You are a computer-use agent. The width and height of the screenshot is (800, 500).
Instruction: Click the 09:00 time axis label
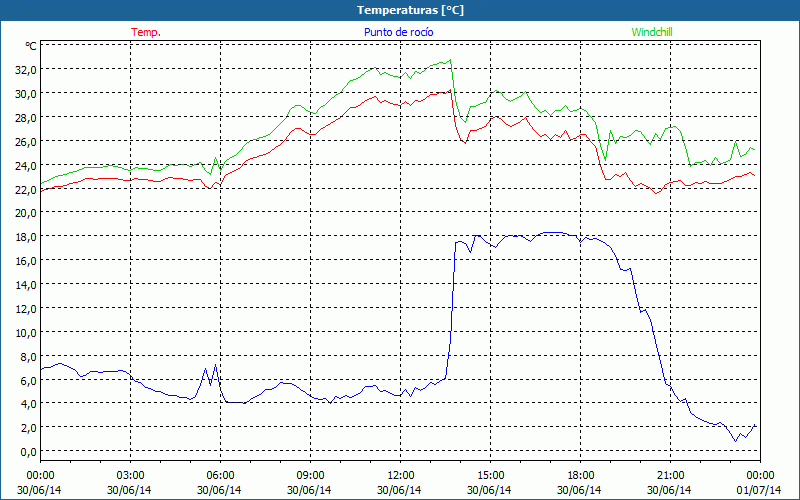[x=310, y=476]
